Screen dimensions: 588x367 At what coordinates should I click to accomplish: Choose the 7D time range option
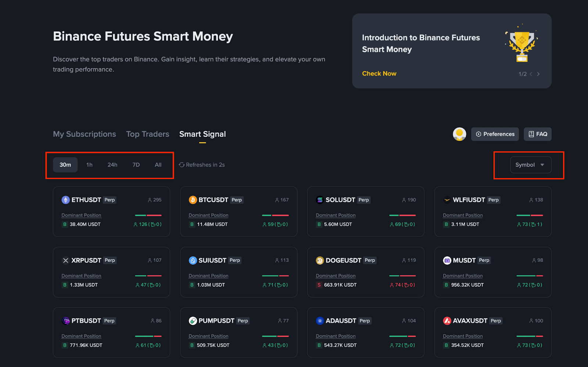[x=136, y=165]
